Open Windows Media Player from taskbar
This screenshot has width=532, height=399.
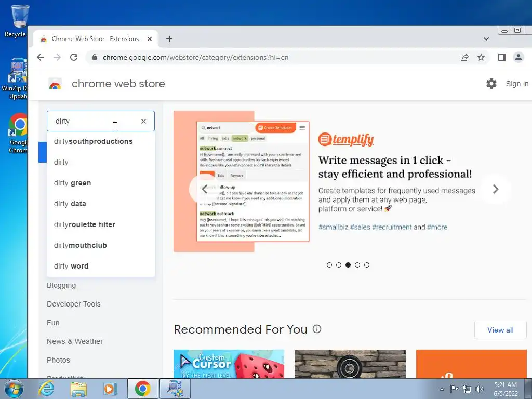110,389
